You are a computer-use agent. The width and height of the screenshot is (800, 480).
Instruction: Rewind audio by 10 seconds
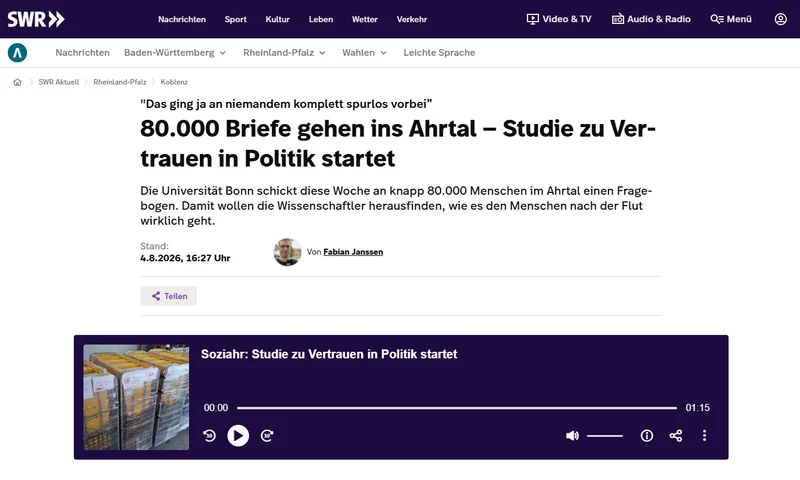click(x=209, y=436)
